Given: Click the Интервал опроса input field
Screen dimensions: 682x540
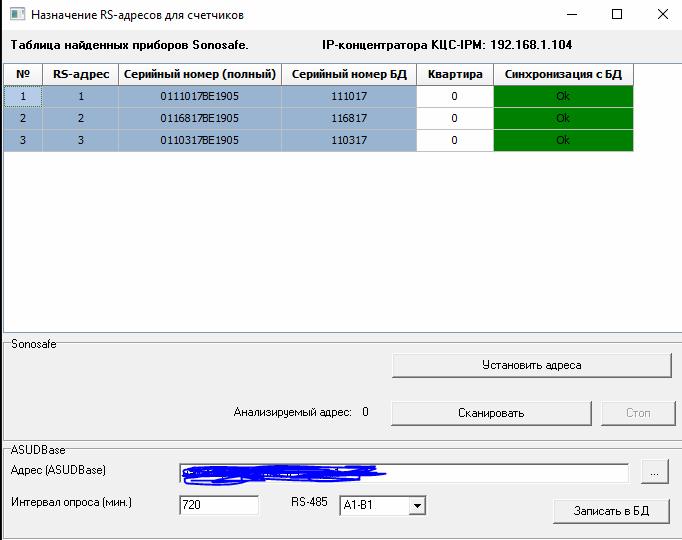Looking at the screenshot, I should tap(218, 506).
